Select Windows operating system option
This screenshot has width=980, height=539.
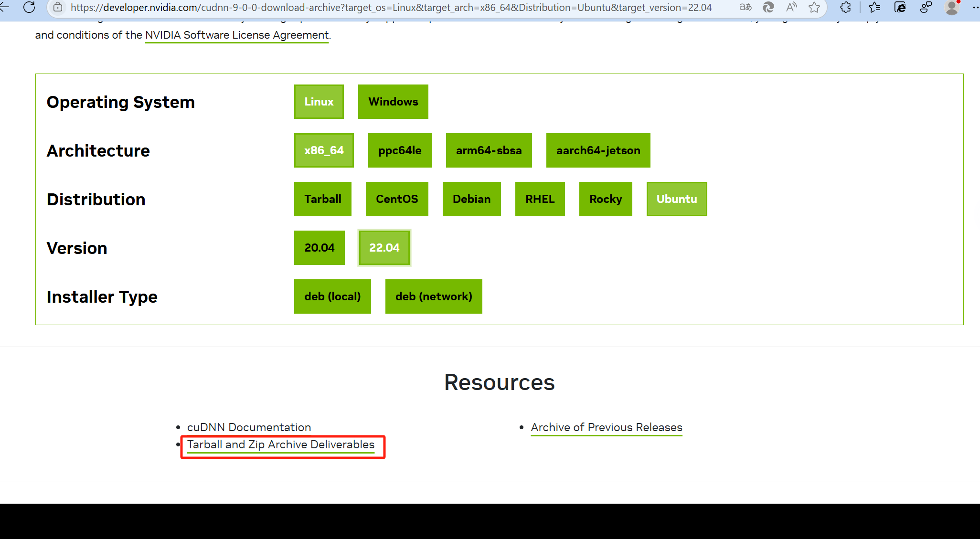coord(393,102)
